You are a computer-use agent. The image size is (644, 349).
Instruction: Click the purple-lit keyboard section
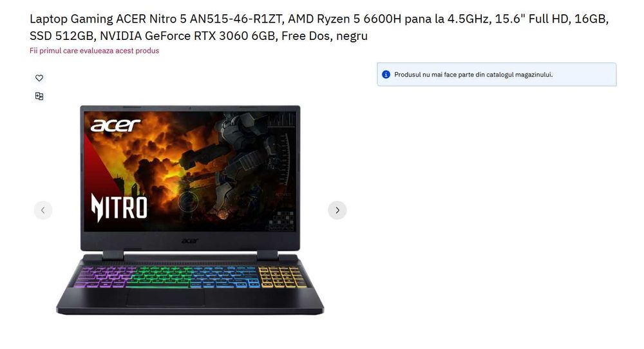[x=104, y=277]
